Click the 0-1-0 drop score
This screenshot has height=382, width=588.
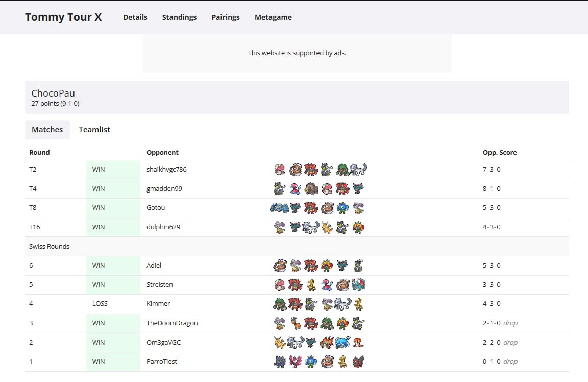(x=500, y=362)
